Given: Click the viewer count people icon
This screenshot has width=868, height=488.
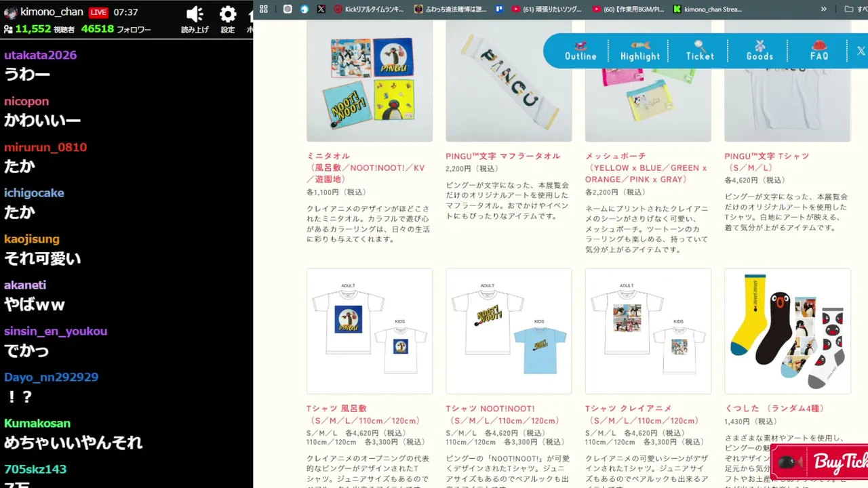Looking at the screenshot, I should tap(8, 29).
